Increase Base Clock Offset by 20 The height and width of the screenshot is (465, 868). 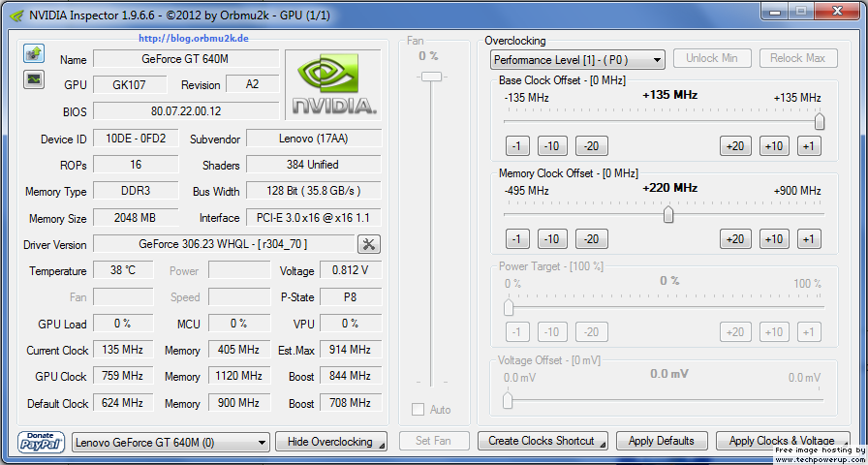point(735,146)
